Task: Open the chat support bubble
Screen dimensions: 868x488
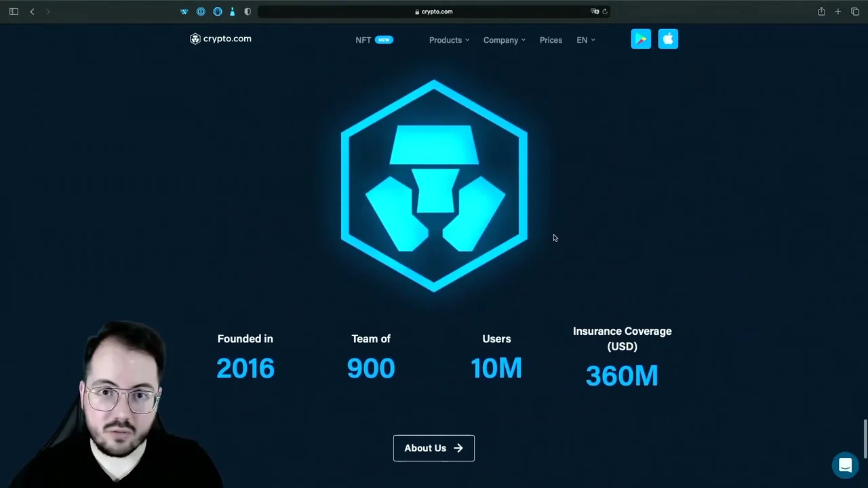Action: tap(845, 466)
